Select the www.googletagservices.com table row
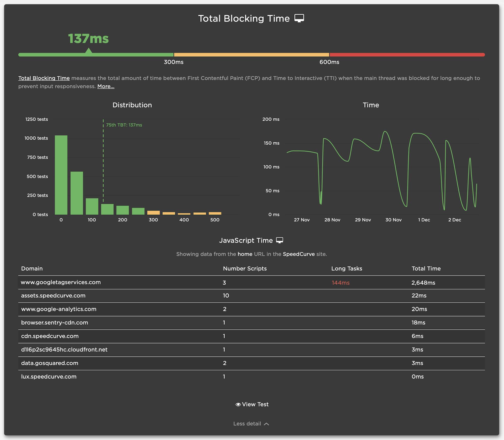The image size is (504, 440). pyautogui.click(x=61, y=282)
